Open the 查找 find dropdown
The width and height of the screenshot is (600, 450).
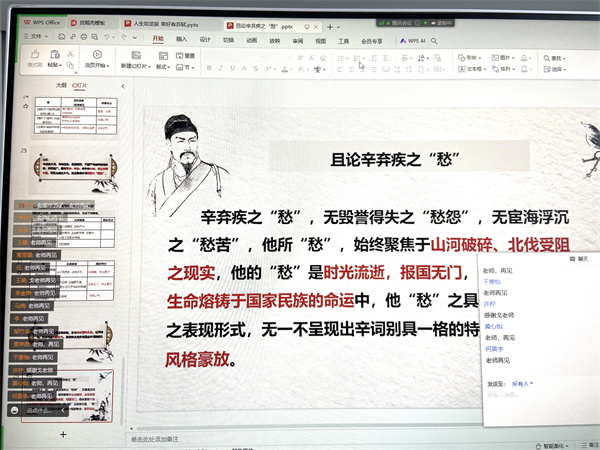click(554, 58)
